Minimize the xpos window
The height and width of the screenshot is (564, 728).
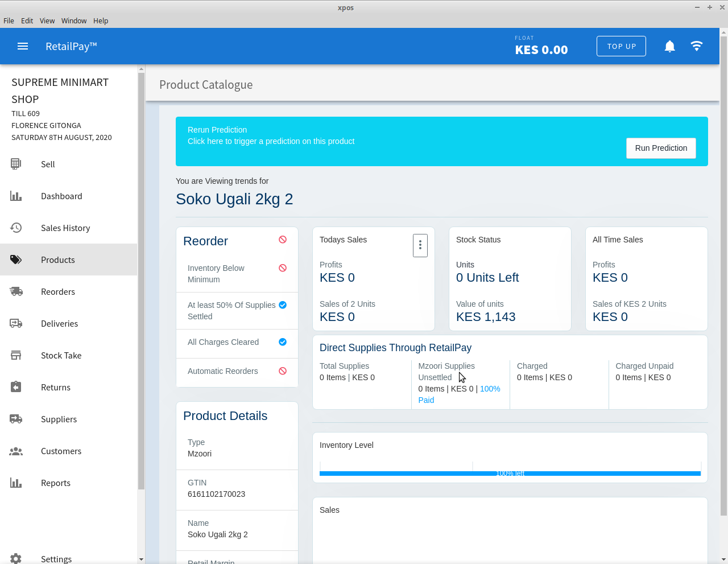point(697,7)
